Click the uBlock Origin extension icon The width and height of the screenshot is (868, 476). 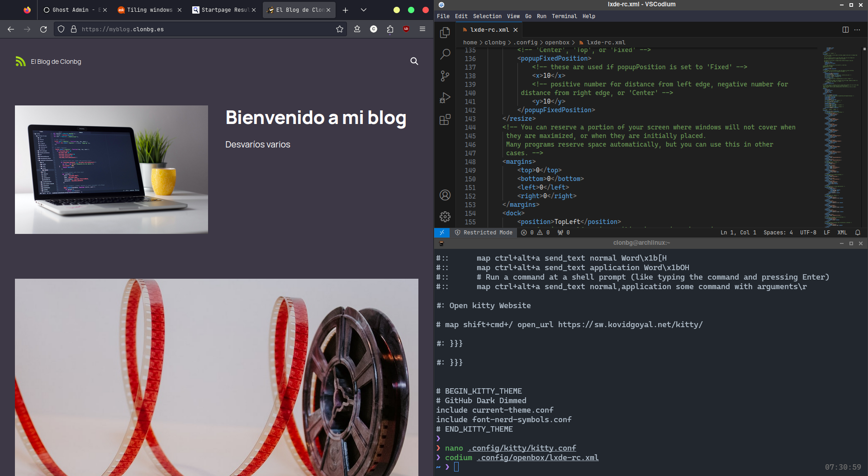pos(406,29)
